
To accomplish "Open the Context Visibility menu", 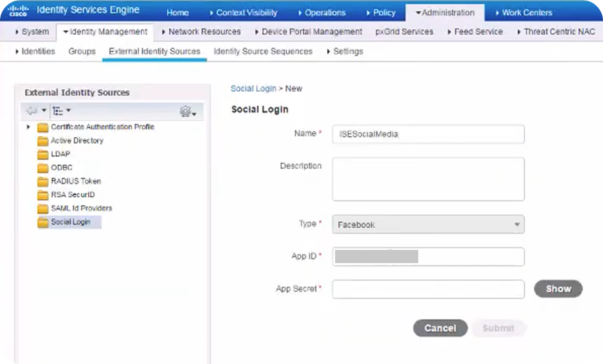I will [244, 13].
